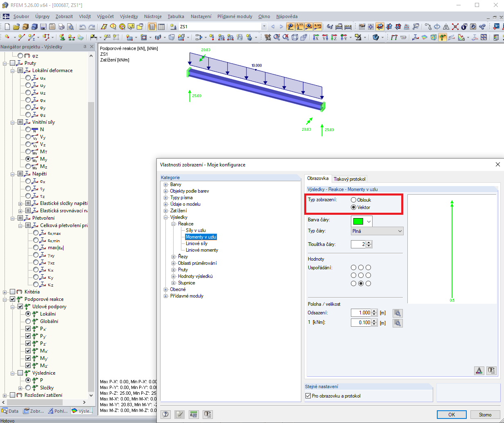Viewport: 504px width, 423px height.
Task: Click the Save floppy disk icon
Action: tap(43, 27)
